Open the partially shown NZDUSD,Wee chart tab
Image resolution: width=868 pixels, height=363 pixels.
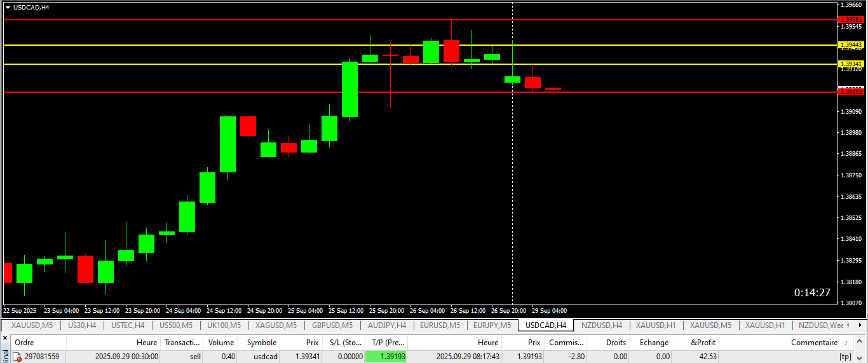[x=822, y=325]
